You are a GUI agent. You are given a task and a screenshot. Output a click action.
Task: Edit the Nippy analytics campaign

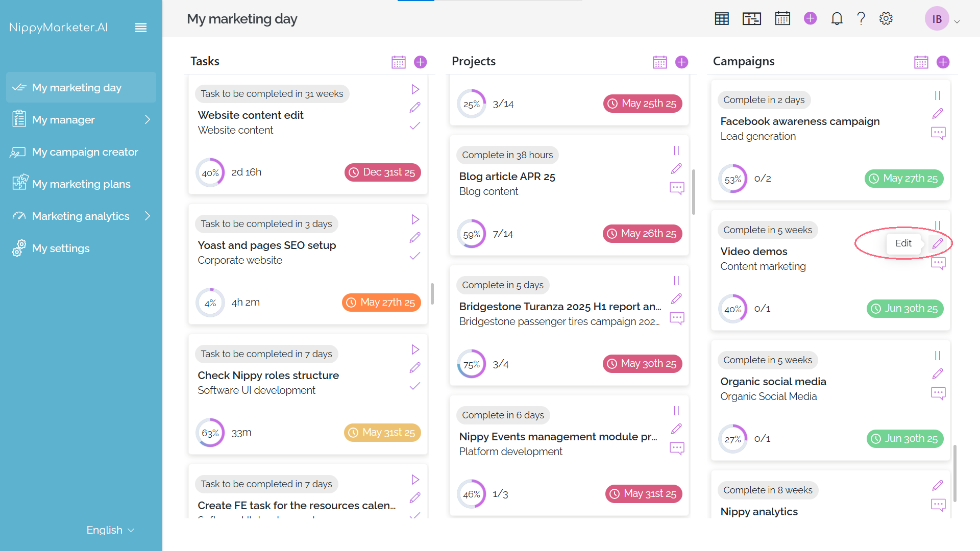coord(938,486)
